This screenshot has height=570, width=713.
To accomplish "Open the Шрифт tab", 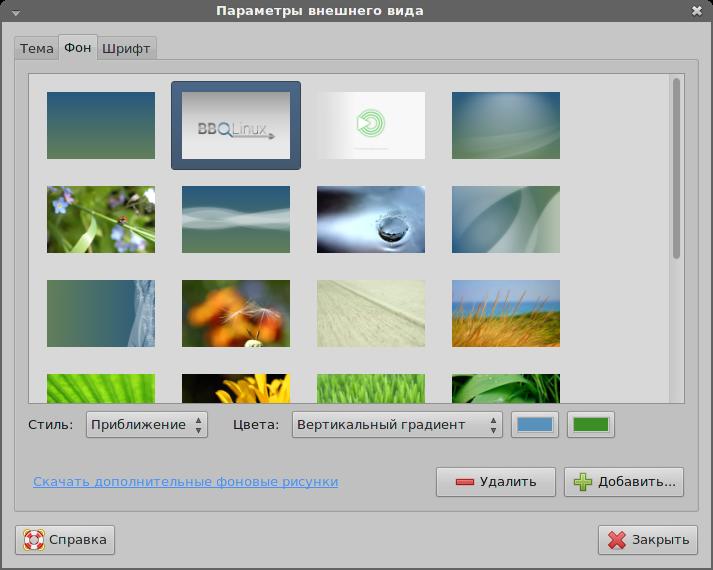I will click(x=126, y=48).
